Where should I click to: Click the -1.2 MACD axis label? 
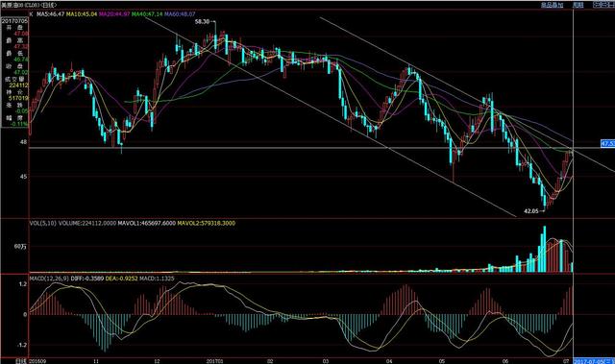coord(22,345)
